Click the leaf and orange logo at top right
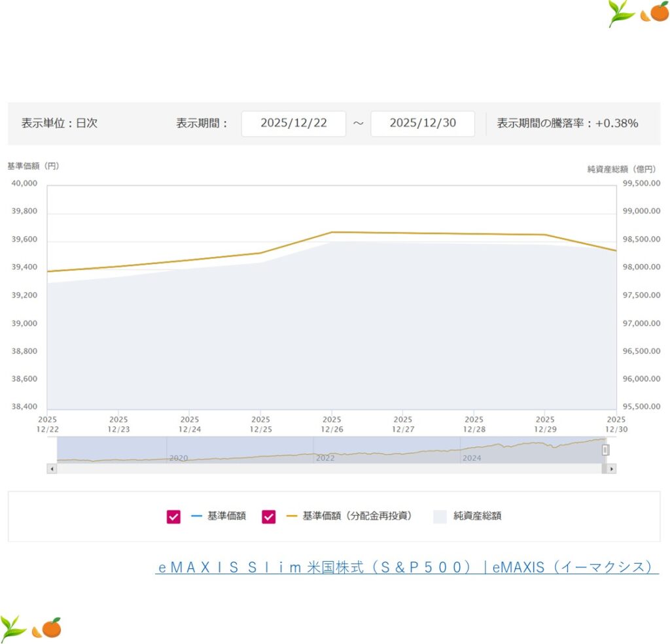This screenshot has height=644, width=670. [x=638, y=13]
